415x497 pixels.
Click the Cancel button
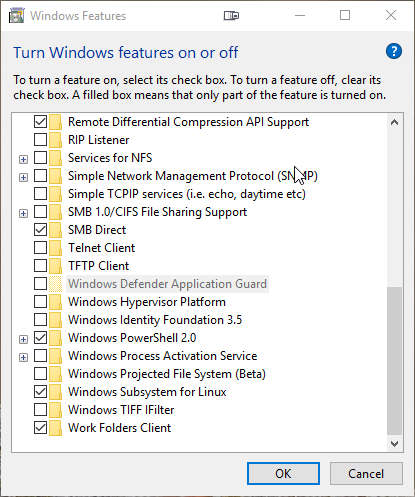coord(366,473)
